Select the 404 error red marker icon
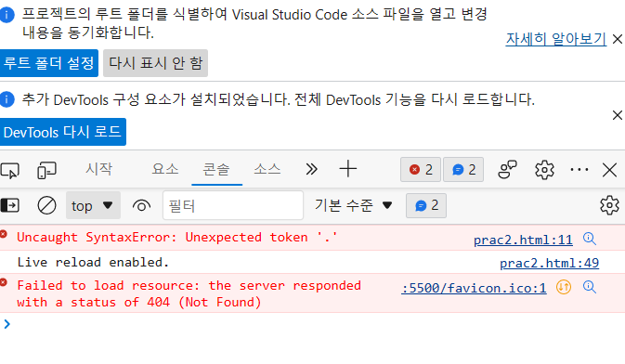The height and width of the screenshot is (364, 625). coord(4,282)
